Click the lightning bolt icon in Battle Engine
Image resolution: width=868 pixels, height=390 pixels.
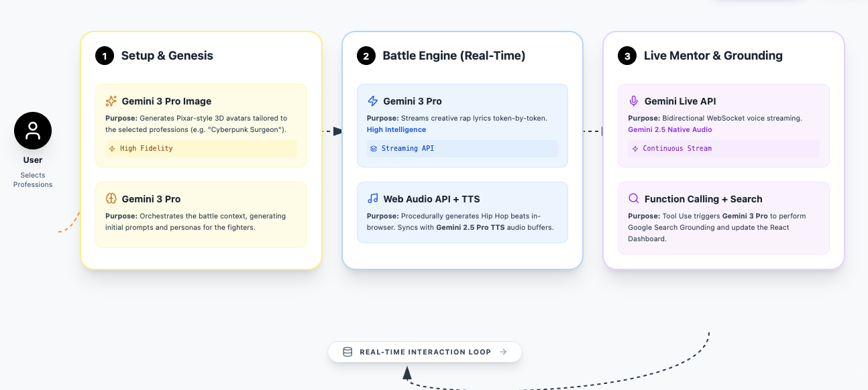click(x=373, y=101)
